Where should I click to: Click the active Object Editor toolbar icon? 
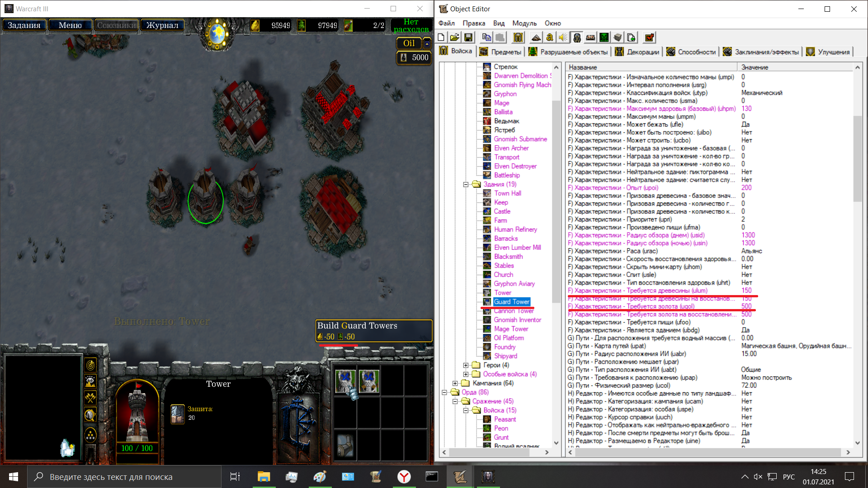pos(577,38)
